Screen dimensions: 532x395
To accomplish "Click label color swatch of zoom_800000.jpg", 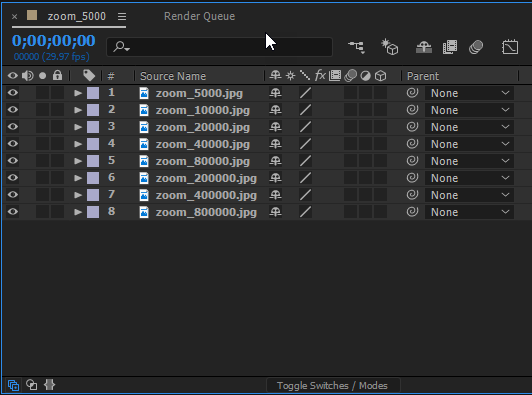I will click(x=93, y=212).
